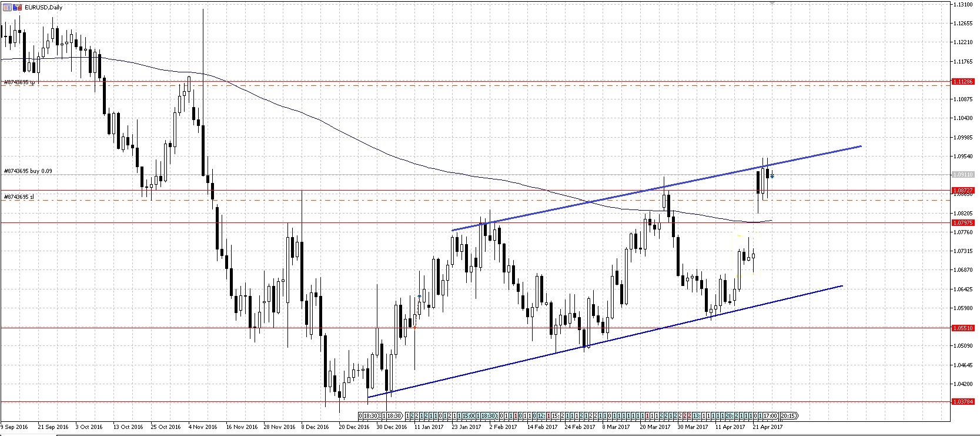Image resolution: width=980 pixels, height=436 pixels.
Task: Click the 21 Apr 2017 date label
Action: tap(768, 427)
